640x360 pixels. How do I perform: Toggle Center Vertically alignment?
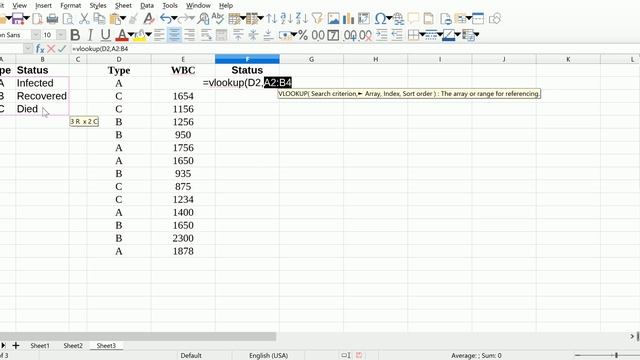coord(253,35)
